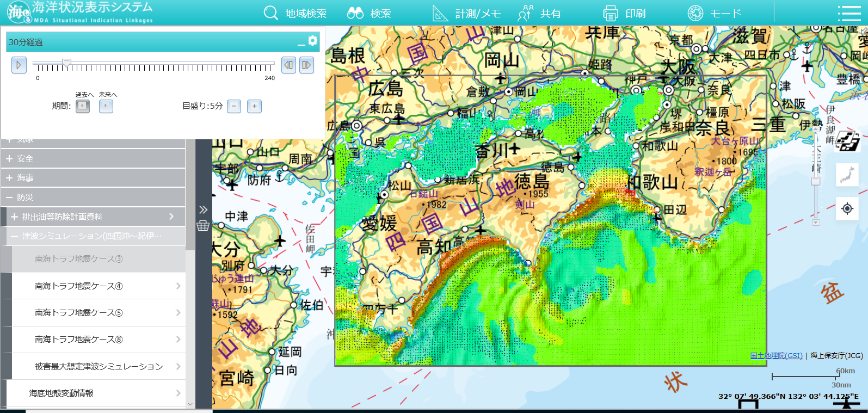
Task: Open time panel settings gear
Action: point(313,41)
